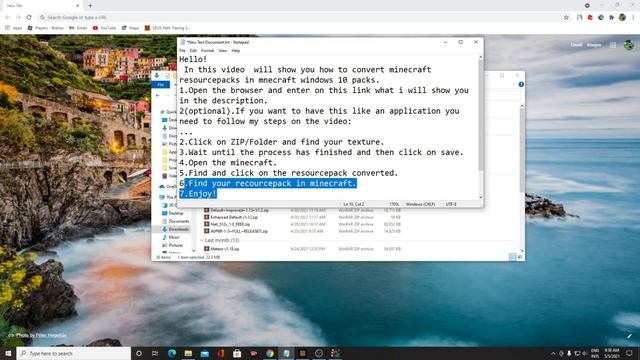The height and width of the screenshot is (360, 640).
Task: Click the 'Hello!' line in Notepad
Action: pos(193,59)
